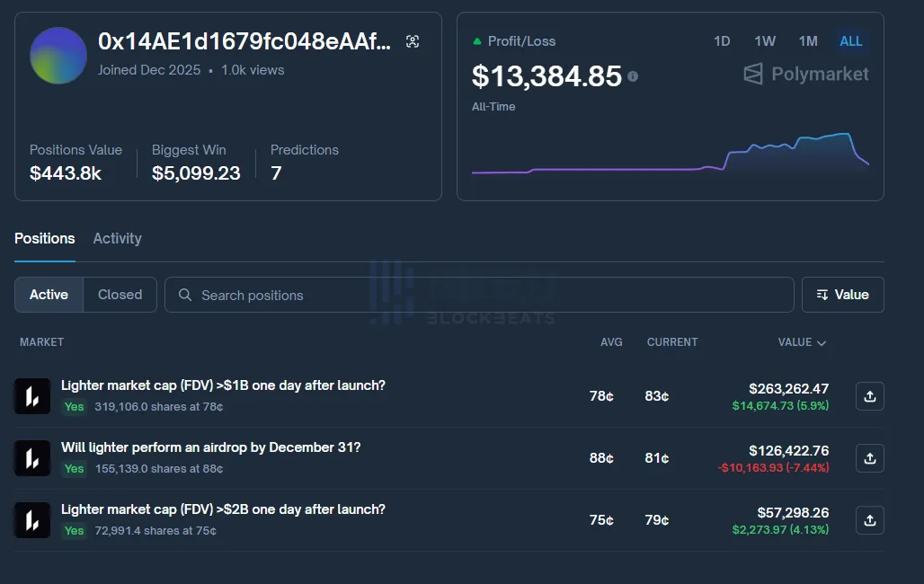Click the QR scan icon beside wallet address
Viewport: 924px width, 584px height.
[x=413, y=41]
